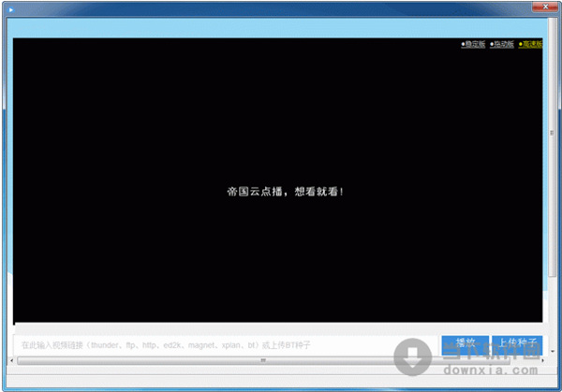Image resolution: width=562 pixels, height=392 pixels.
Task: Switch to the 稳定版 version link
Action: (x=473, y=44)
